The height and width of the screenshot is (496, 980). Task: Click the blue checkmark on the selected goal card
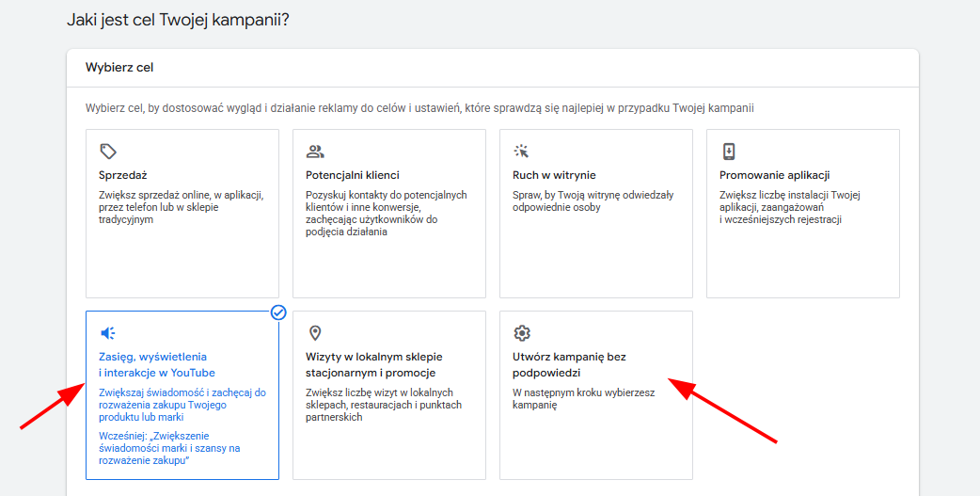point(278,312)
